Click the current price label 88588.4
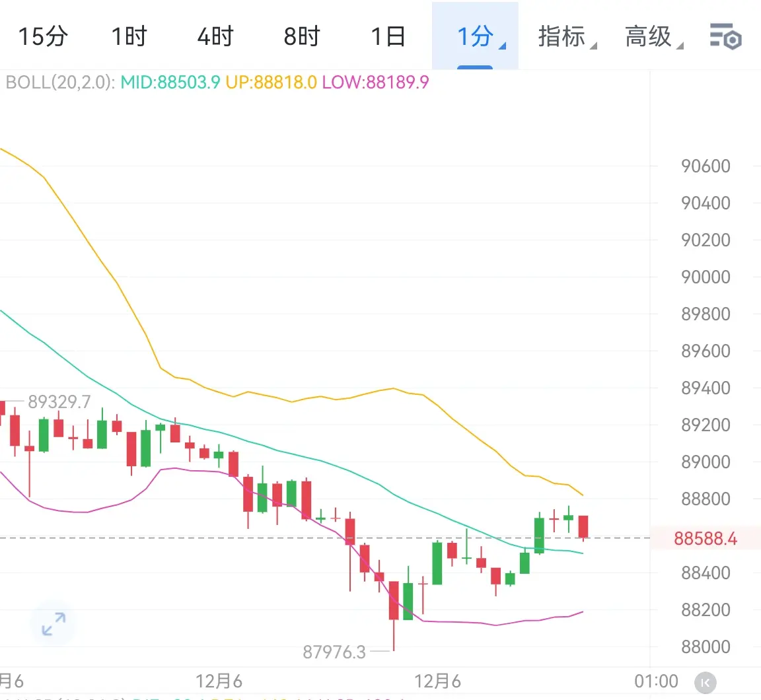This screenshot has width=761, height=700. [x=706, y=538]
